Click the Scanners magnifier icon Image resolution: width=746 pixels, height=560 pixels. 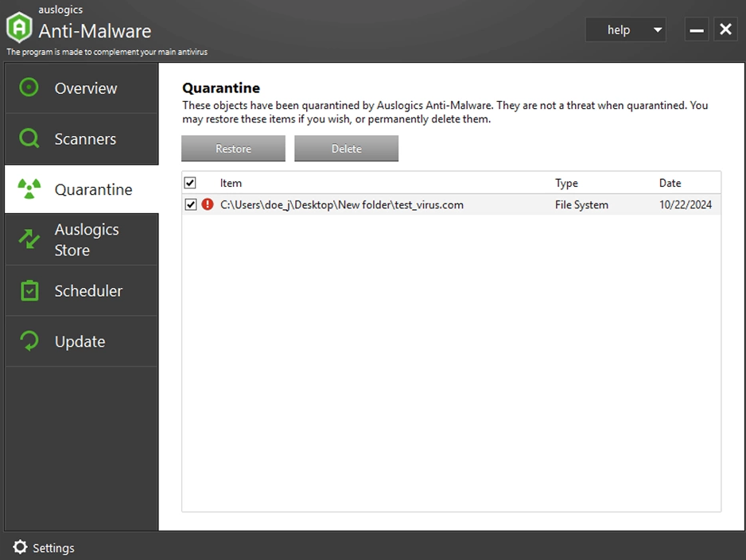[29, 138]
